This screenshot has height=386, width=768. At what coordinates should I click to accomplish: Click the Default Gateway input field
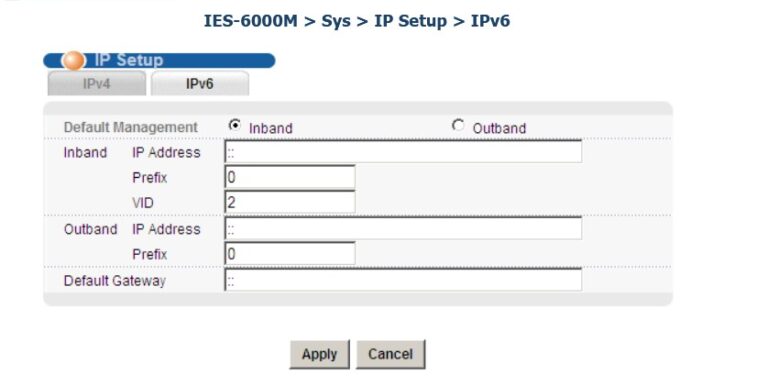coord(403,280)
